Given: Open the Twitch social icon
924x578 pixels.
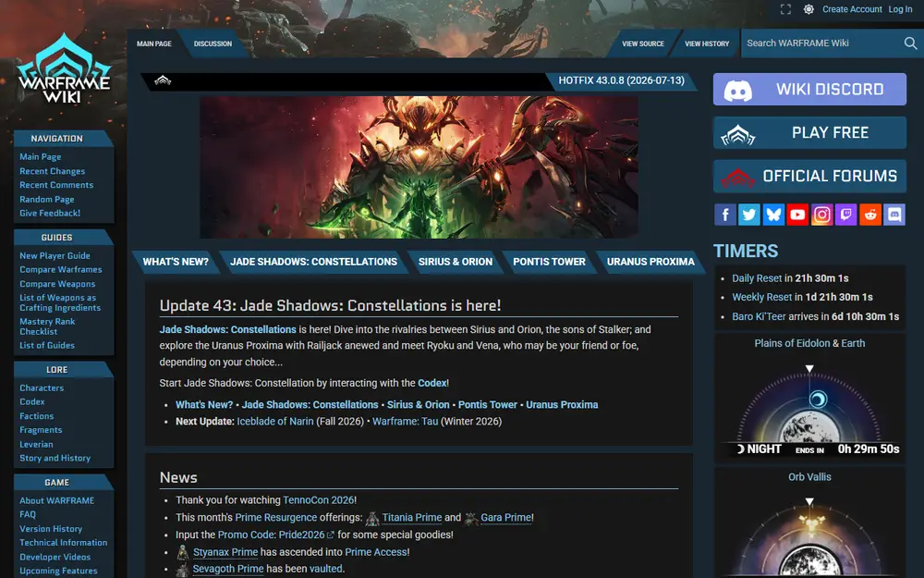Looking at the screenshot, I should coord(845,215).
